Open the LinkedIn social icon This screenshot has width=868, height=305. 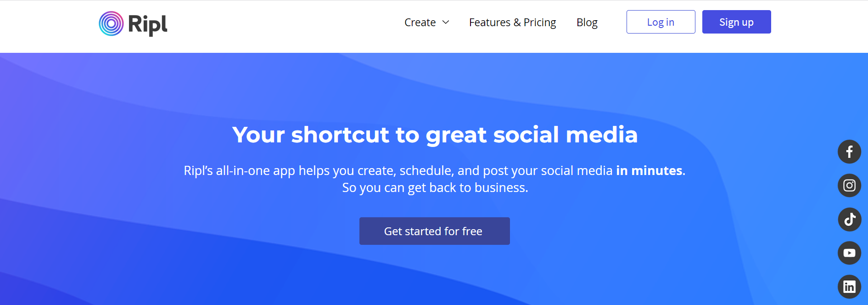pos(849,287)
